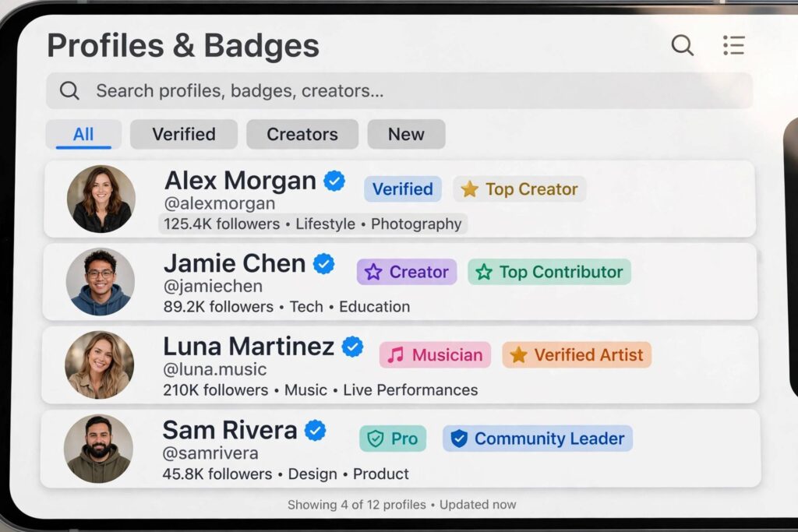Click the @luna.music handle
The height and width of the screenshot is (532, 798).
(x=215, y=369)
